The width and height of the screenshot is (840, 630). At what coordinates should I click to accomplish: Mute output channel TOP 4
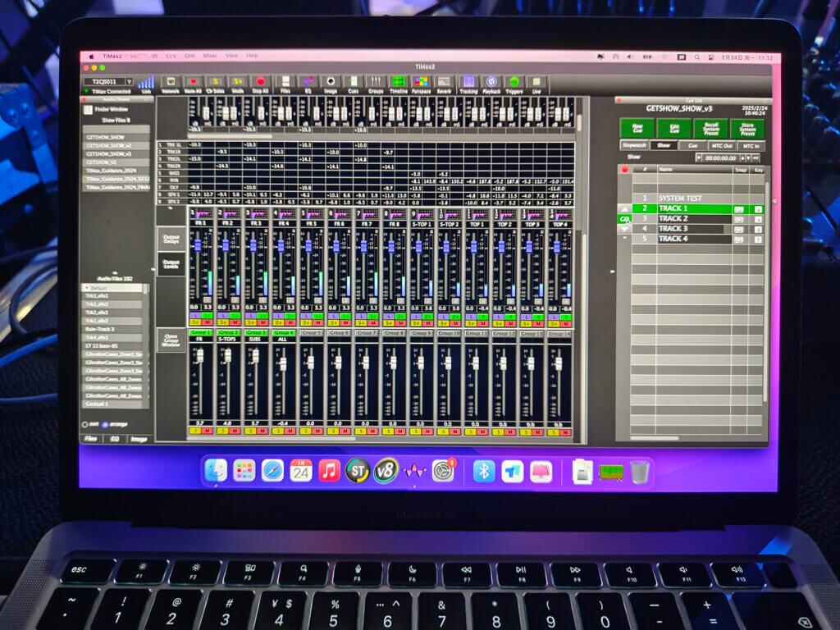coord(567,323)
